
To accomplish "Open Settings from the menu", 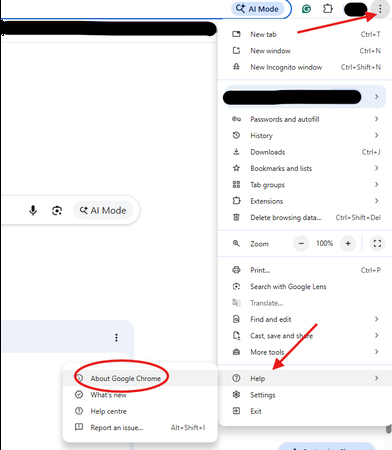I will pyautogui.click(x=305, y=395).
